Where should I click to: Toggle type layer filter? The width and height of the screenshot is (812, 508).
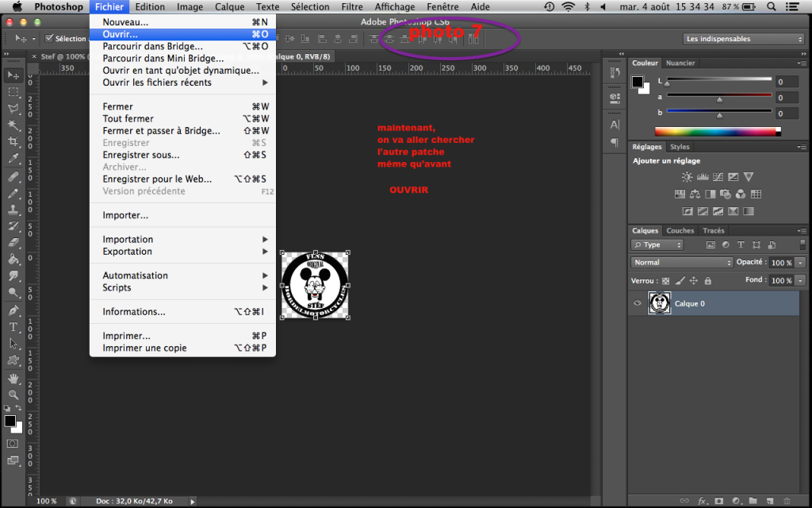(741, 245)
